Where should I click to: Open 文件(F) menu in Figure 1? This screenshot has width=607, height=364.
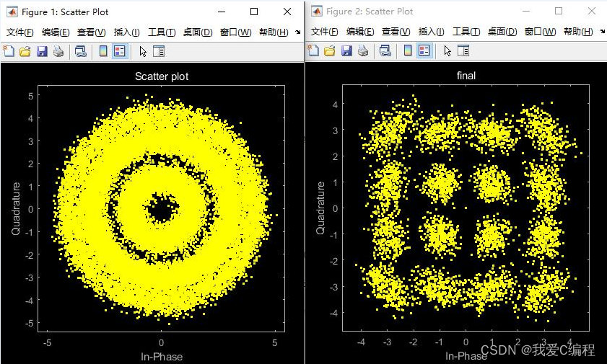click(20, 32)
